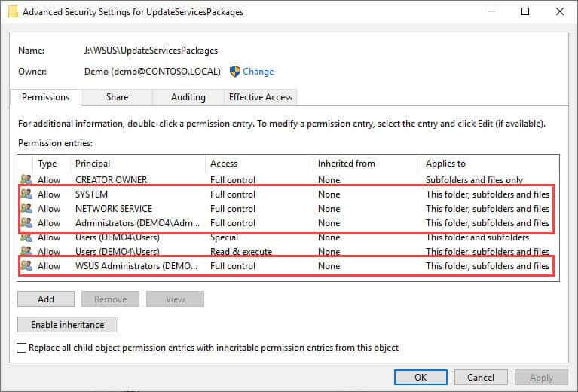The height and width of the screenshot is (392, 578).
Task: Click the folder icon in the title bar
Action: [x=13, y=12]
